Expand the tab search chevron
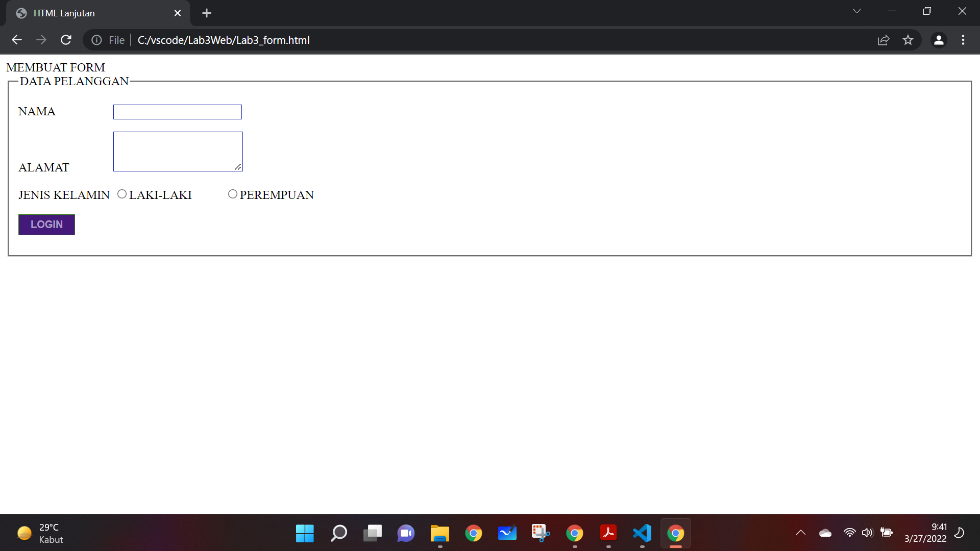This screenshot has width=980, height=551. click(857, 11)
